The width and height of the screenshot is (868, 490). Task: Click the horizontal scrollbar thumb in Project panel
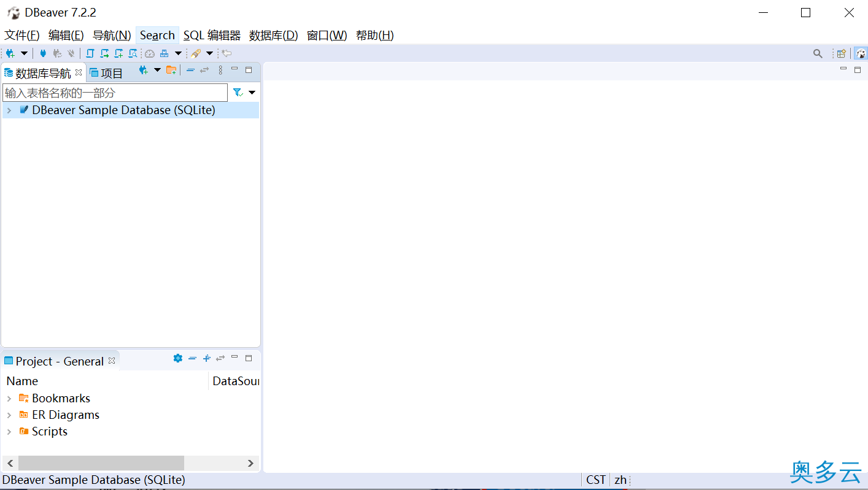(x=101, y=463)
